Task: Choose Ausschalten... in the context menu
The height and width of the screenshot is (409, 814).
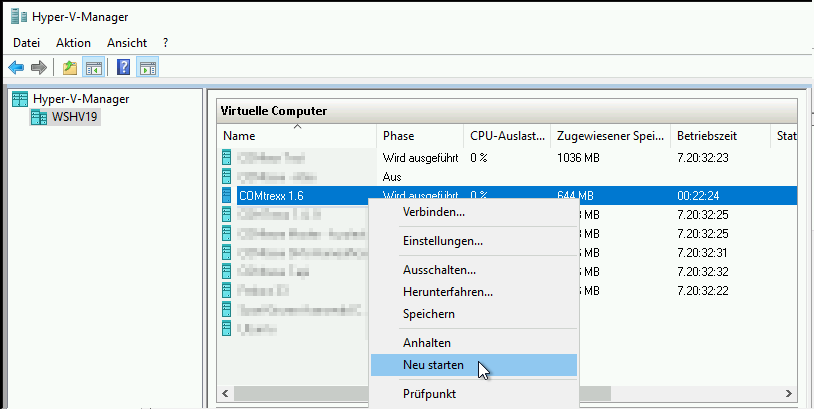Action: point(474,270)
